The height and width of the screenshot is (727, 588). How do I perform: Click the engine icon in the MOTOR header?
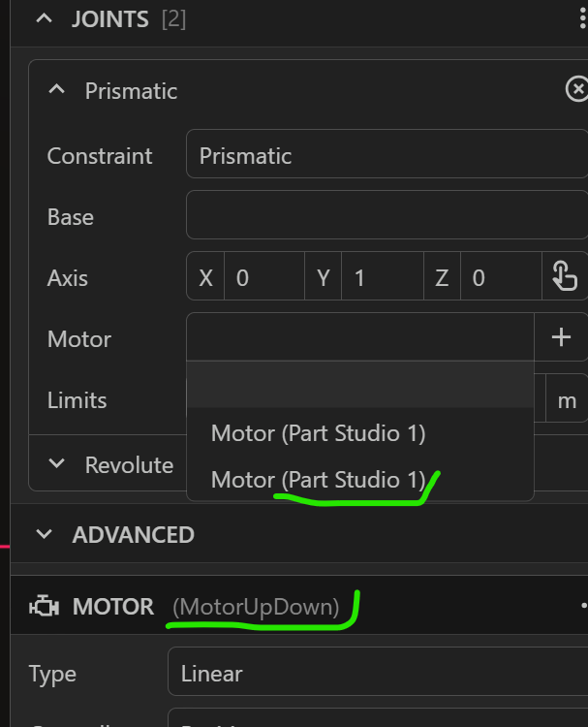click(44, 607)
